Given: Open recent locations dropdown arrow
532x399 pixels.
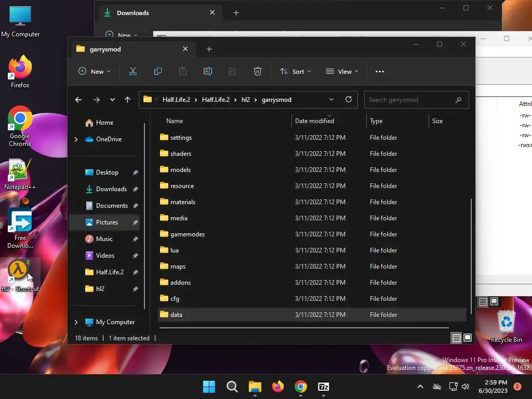Looking at the screenshot, I should (x=112, y=100).
